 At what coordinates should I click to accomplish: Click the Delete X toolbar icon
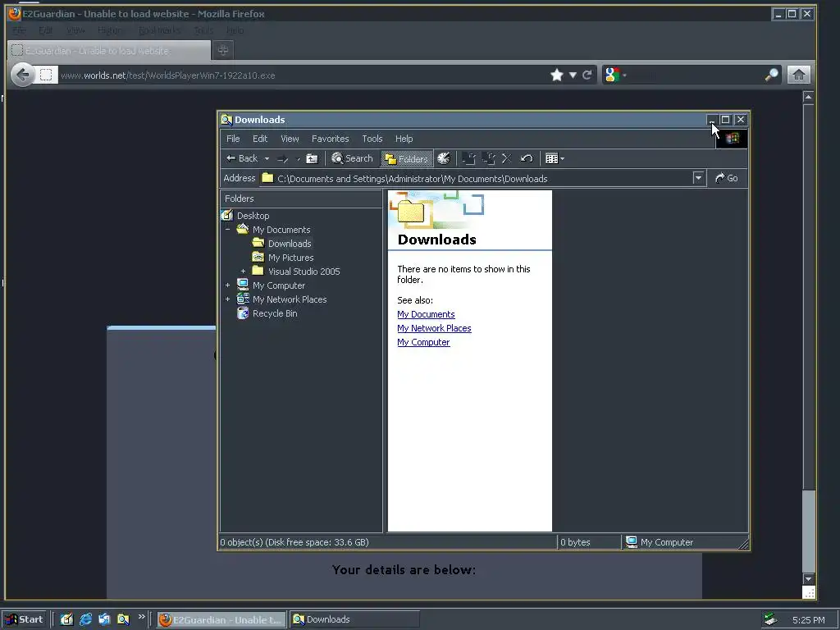[x=507, y=158]
